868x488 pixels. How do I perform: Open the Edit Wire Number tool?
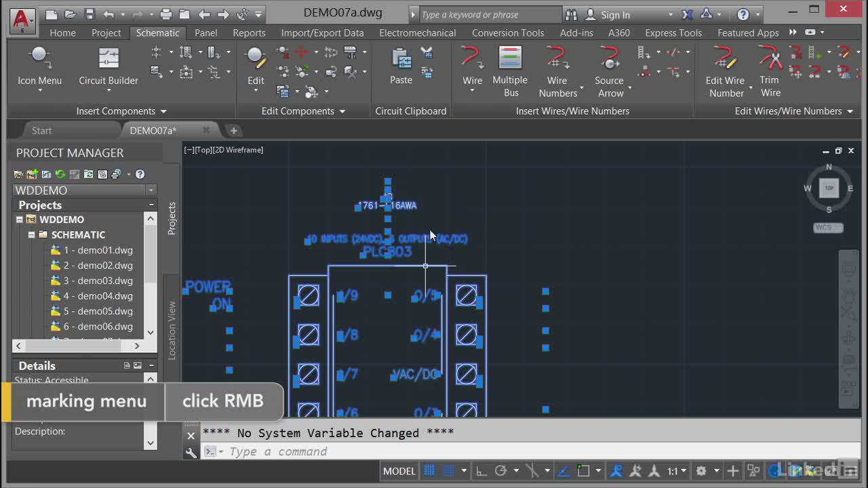(726, 72)
